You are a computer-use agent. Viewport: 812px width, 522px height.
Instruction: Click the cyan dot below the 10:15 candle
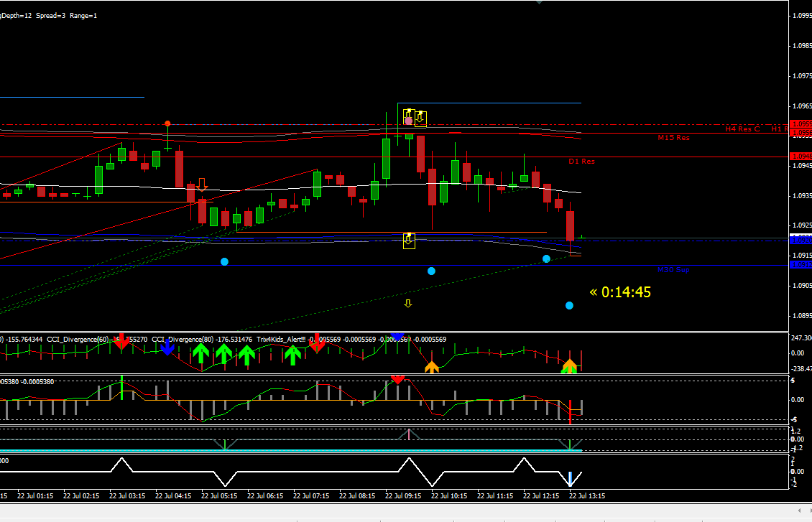431,271
